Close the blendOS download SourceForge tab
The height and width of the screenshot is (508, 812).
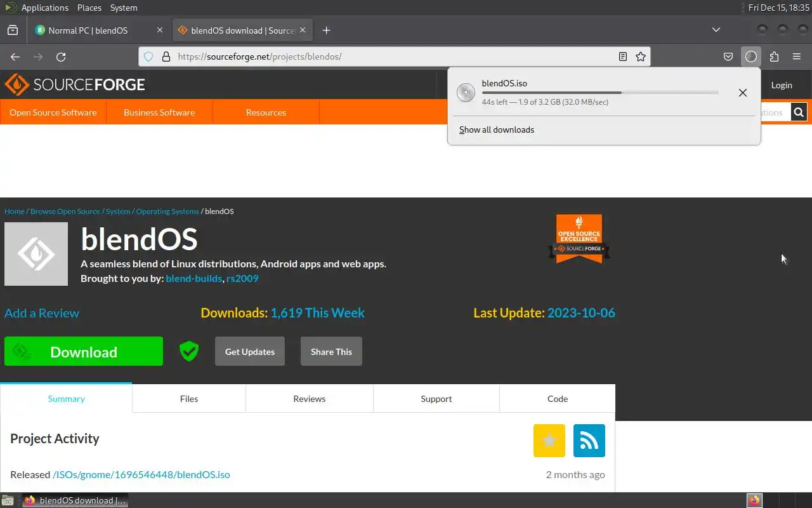pyautogui.click(x=303, y=30)
